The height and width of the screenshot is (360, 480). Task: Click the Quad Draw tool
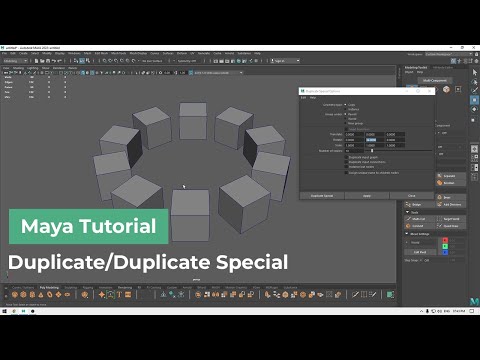451,226
